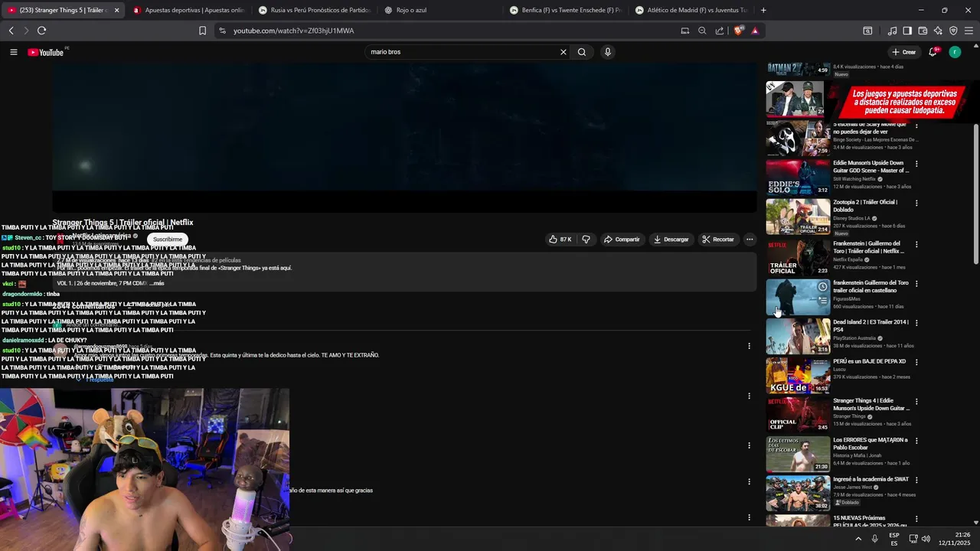Open a new browser tab

(763, 10)
